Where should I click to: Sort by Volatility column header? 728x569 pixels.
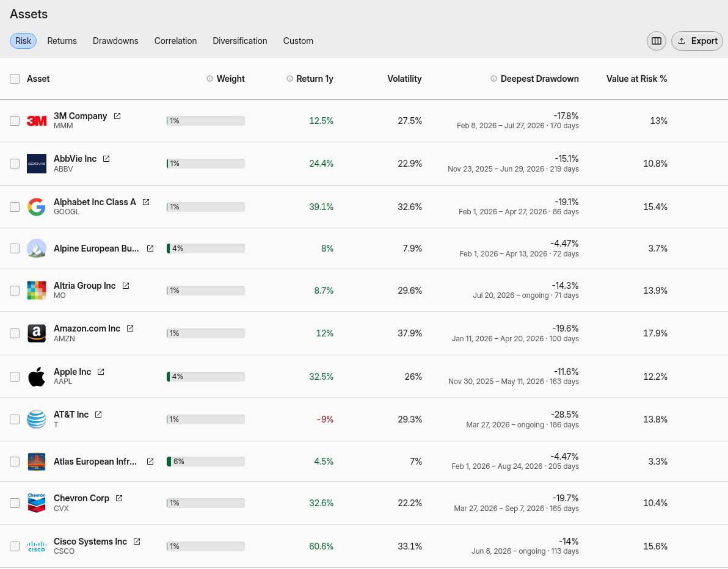404,79
